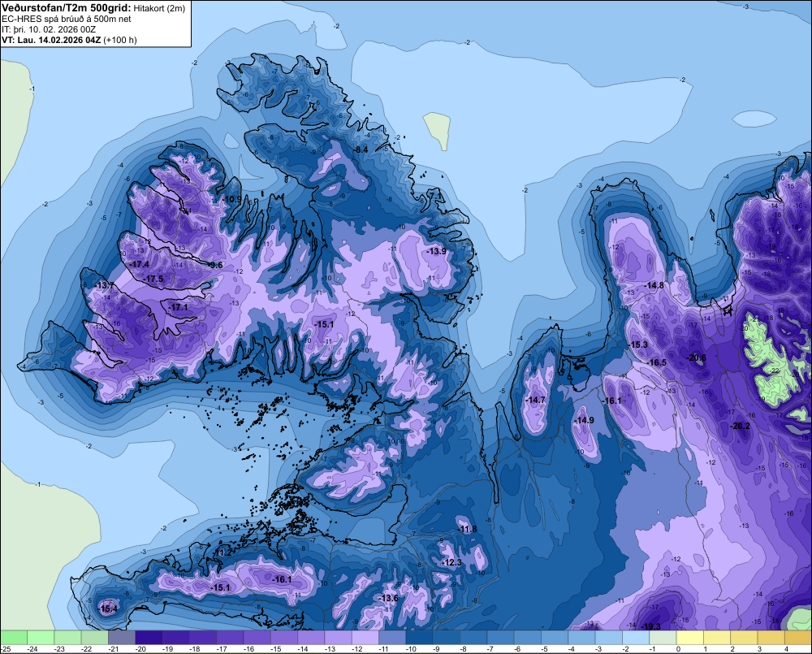Click the 2 legend scale label
Image resolution: width=812 pixels, height=654 pixels.
pos(732,649)
